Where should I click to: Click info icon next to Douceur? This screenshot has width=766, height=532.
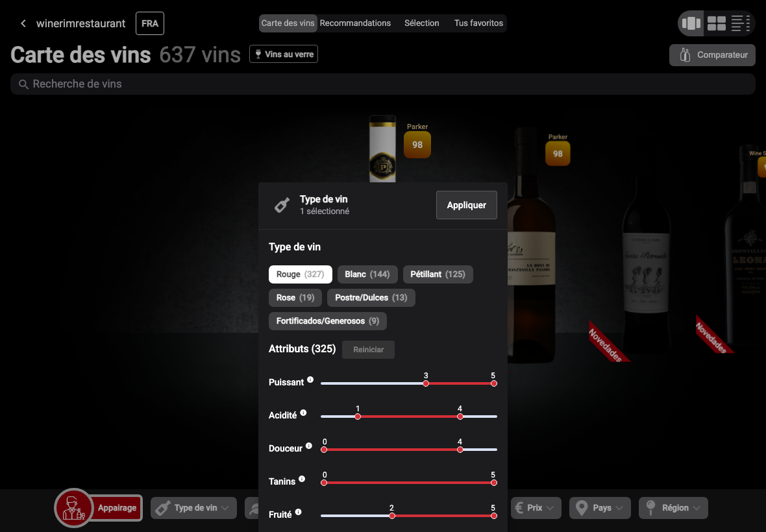coord(309,446)
